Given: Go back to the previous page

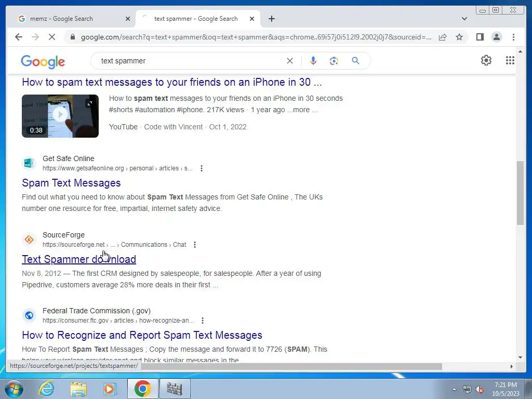Looking at the screenshot, I should [x=19, y=37].
